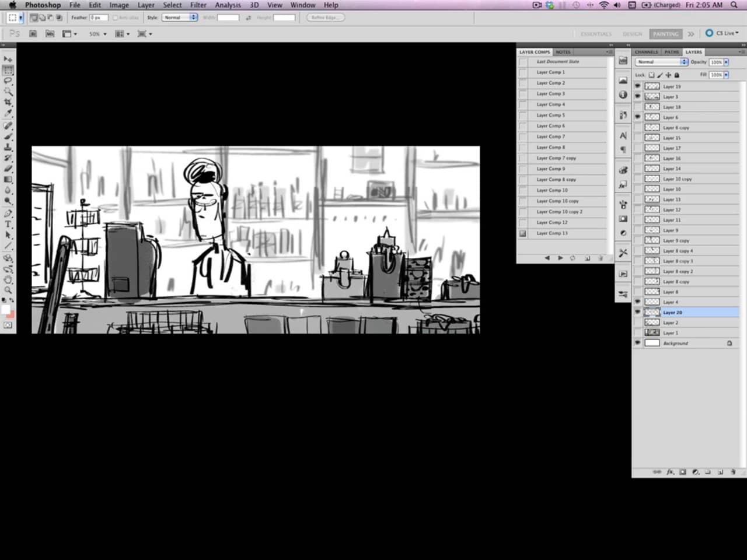Click the trash icon in Layers panel
Screen dimensions: 747x560
[733, 472]
